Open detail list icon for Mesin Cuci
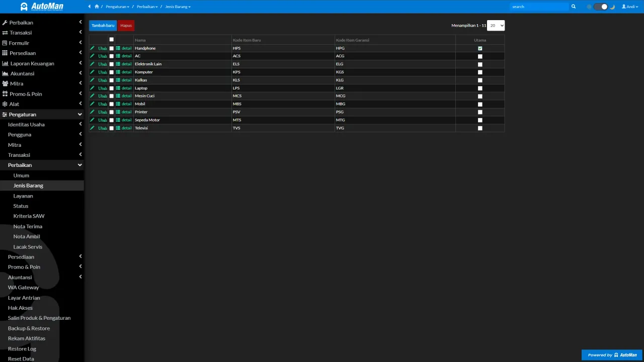 (x=118, y=96)
